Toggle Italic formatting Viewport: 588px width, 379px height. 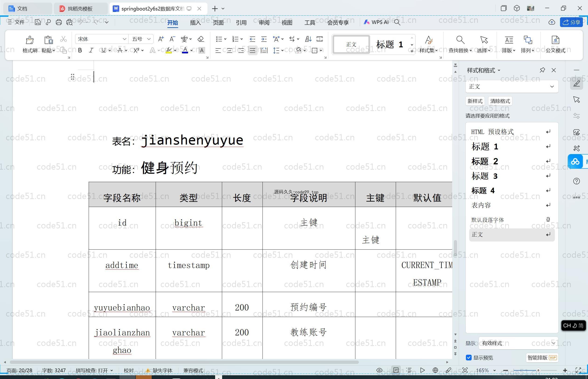pyautogui.click(x=91, y=50)
